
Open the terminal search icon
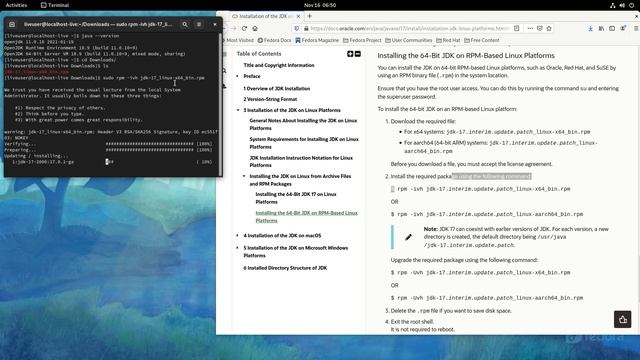tap(185, 24)
